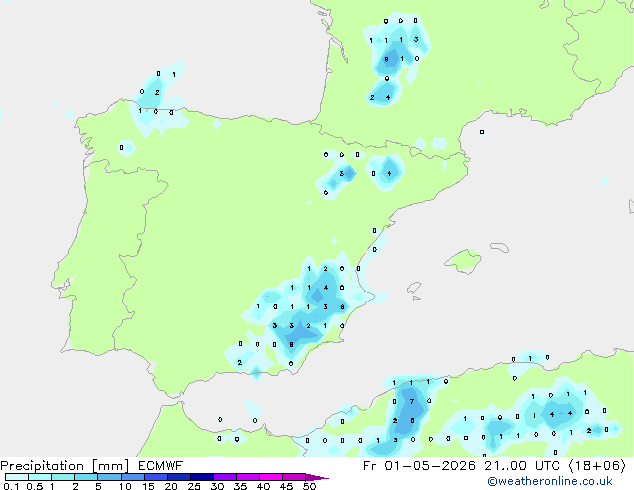This screenshot has height=490, width=634.
Task: Click the '25' legend scale label
Action: 194,486
